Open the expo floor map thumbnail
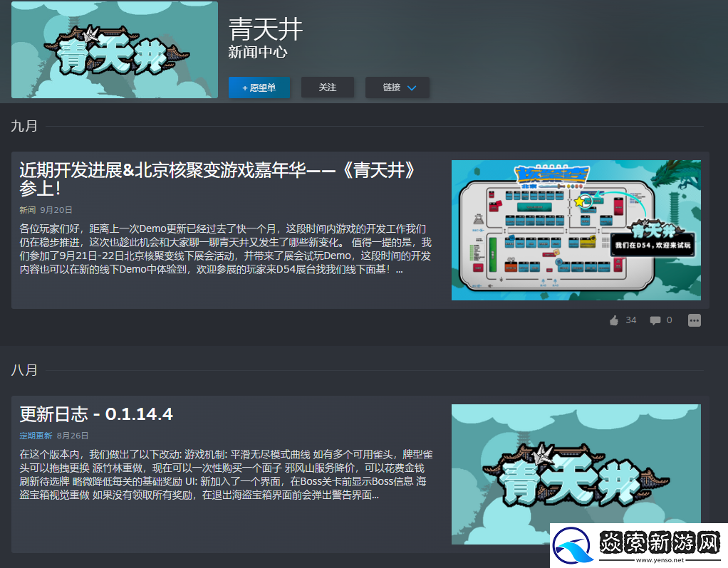This screenshot has width=728, height=568. [x=576, y=230]
